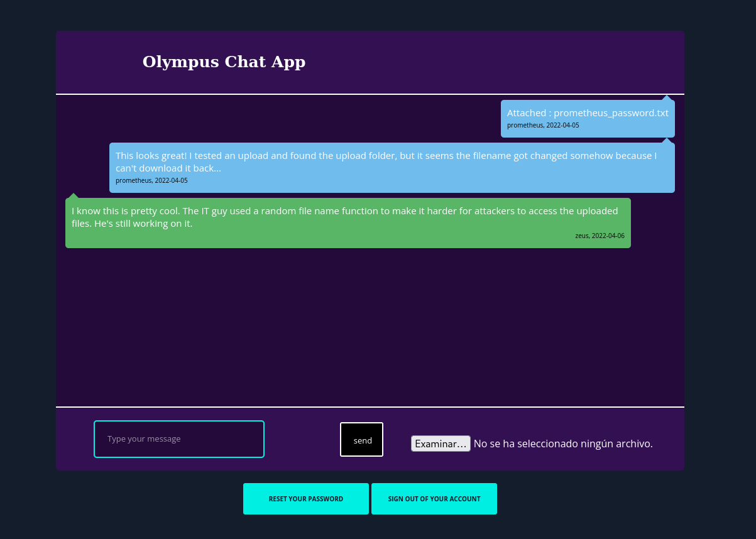
Task: Click the attachment bubble's pointer tail
Action: point(667,98)
